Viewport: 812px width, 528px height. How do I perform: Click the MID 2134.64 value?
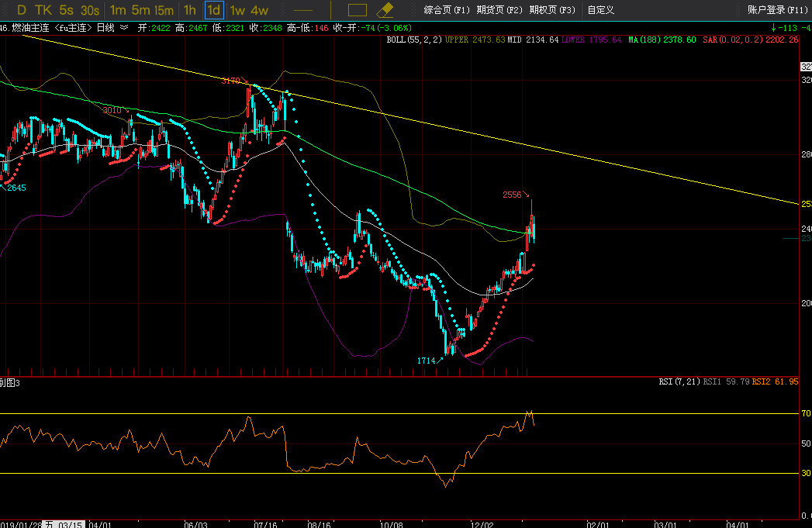pos(533,40)
